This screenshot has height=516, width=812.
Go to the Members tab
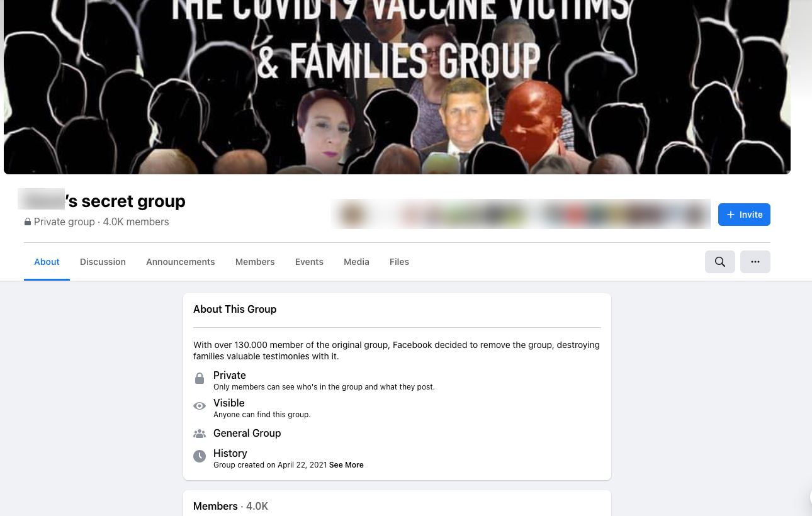tap(255, 262)
